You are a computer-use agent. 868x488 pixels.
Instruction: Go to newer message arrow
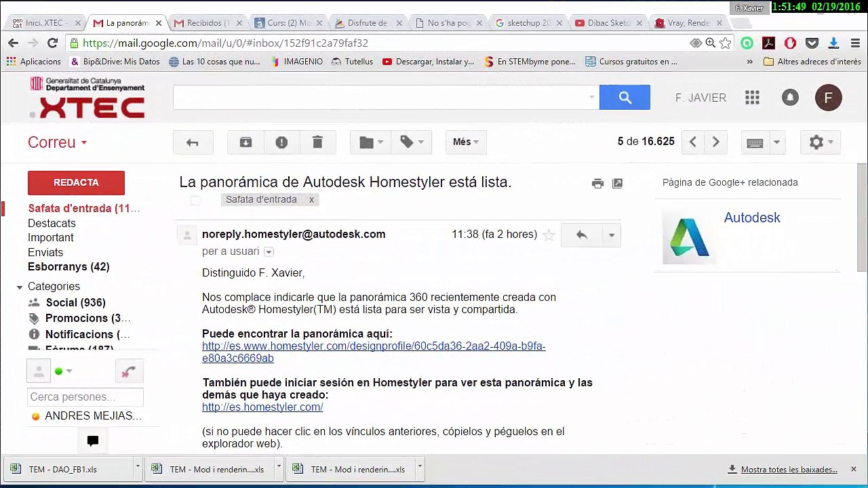pos(692,142)
